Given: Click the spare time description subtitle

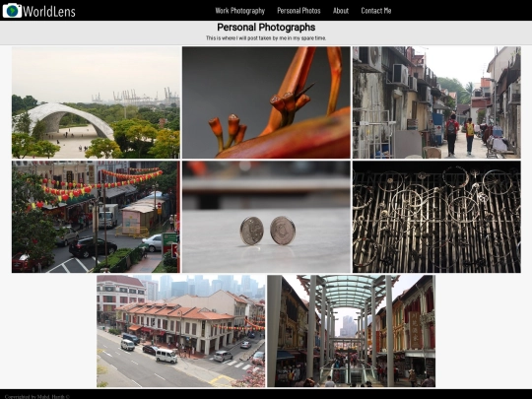Looking at the screenshot, I should (x=266, y=38).
